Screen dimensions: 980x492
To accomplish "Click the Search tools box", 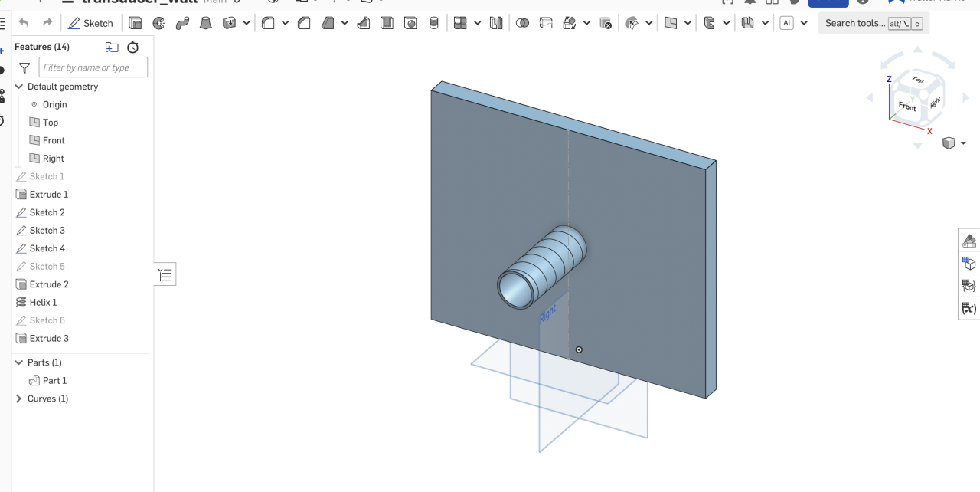I will pyautogui.click(x=874, y=23).
